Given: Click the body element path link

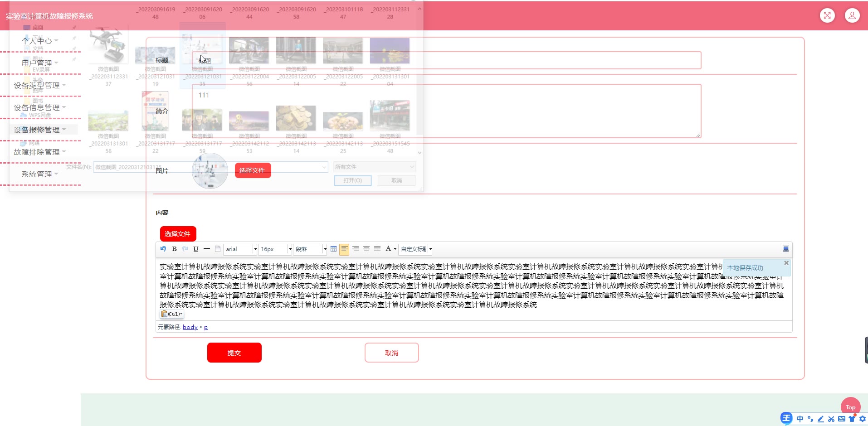Looking at the screenshot, I should pyautogui.click(x=190, y=327).
